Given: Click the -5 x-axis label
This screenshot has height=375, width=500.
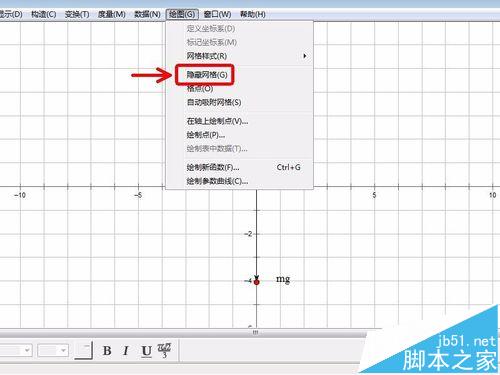Looking at the screenshot, I should (x=138, y=195).
